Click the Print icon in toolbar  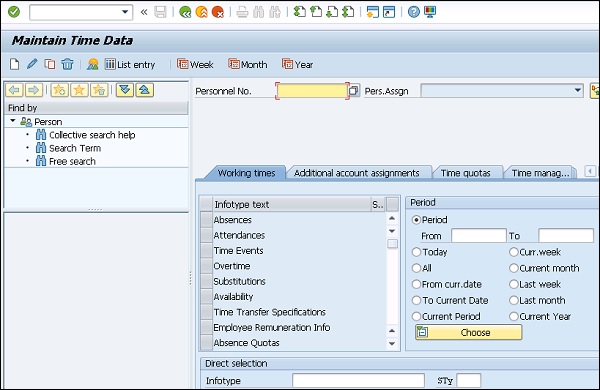[x=242, y=12]
